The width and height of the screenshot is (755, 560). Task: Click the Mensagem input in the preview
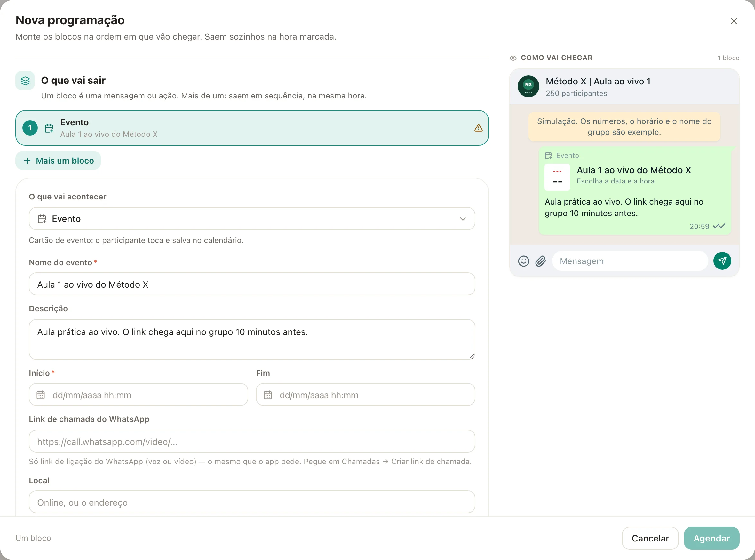[x=630, y=261]
